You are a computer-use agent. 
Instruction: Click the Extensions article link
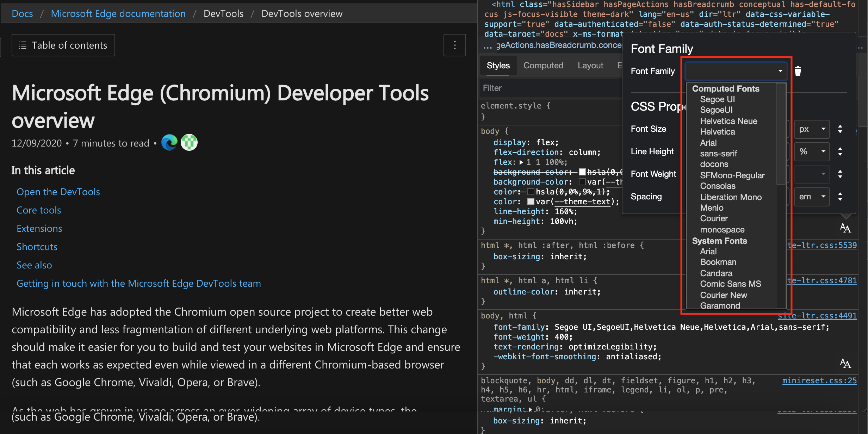(39, 228)
